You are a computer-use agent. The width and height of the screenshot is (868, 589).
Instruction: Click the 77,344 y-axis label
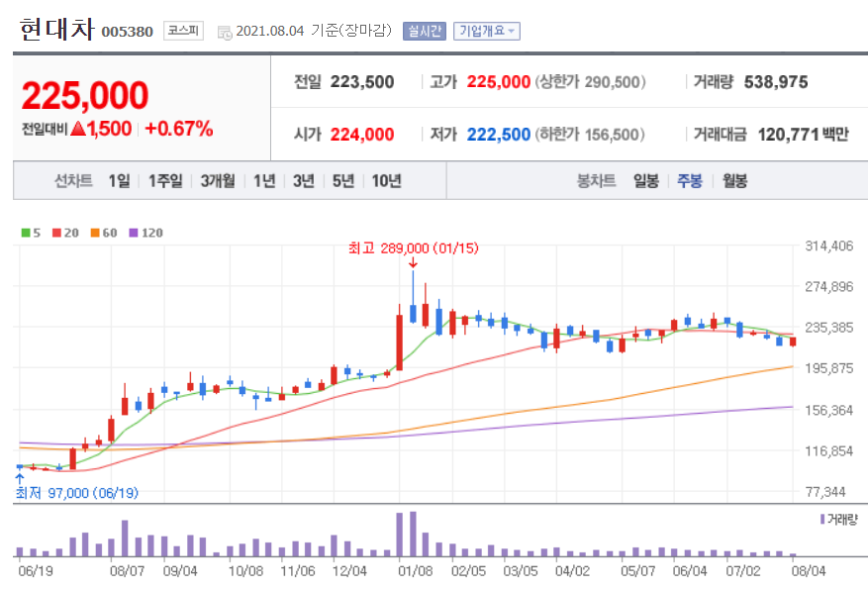(825, 492)
